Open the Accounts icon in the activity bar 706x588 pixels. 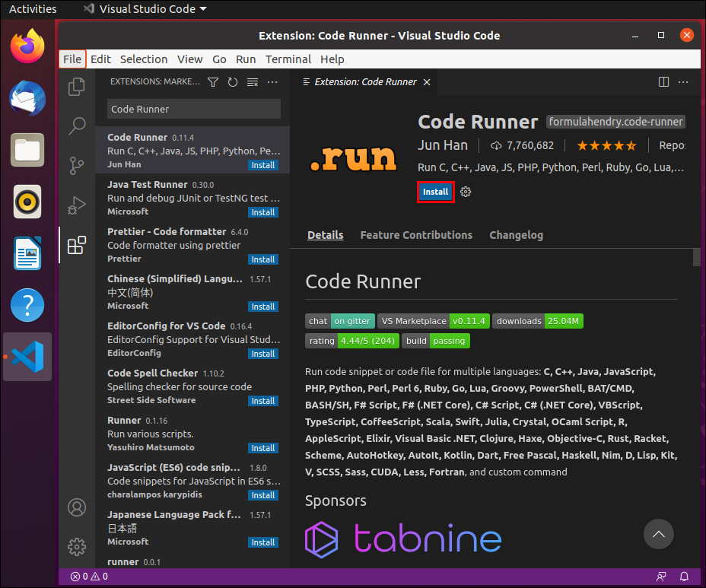pyautogui.click(x=77, y=507)
